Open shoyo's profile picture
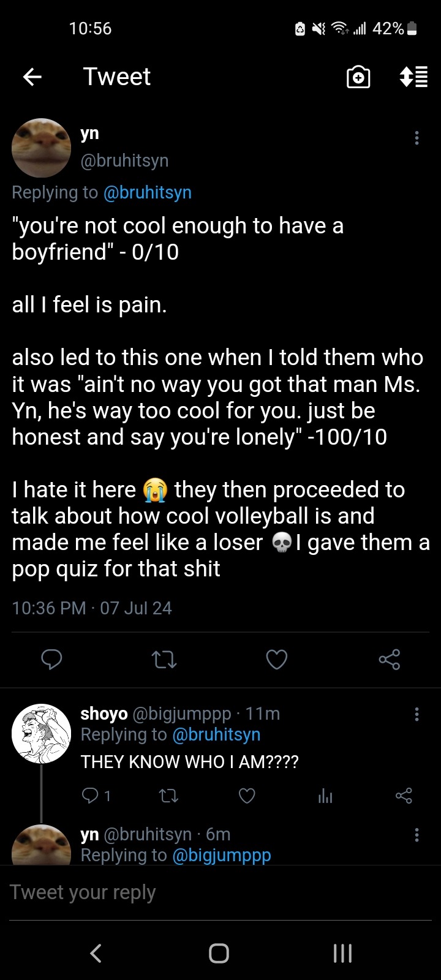This screenshot has width=441, height=980. [41, 733]
